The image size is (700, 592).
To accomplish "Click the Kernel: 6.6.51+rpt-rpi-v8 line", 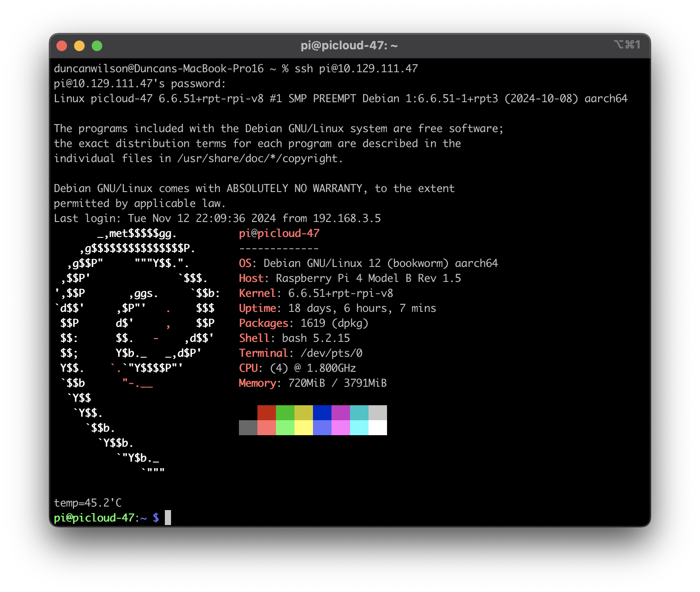I will 316,293.
